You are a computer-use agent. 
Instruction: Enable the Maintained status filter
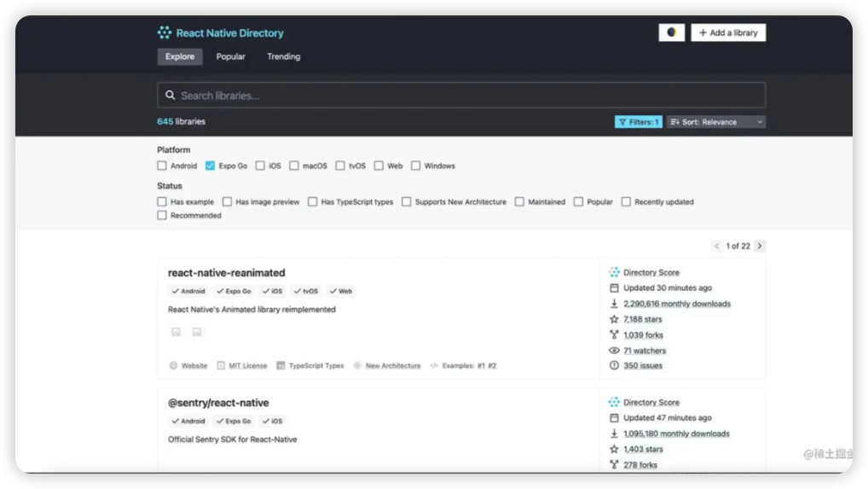click(519, 201)
